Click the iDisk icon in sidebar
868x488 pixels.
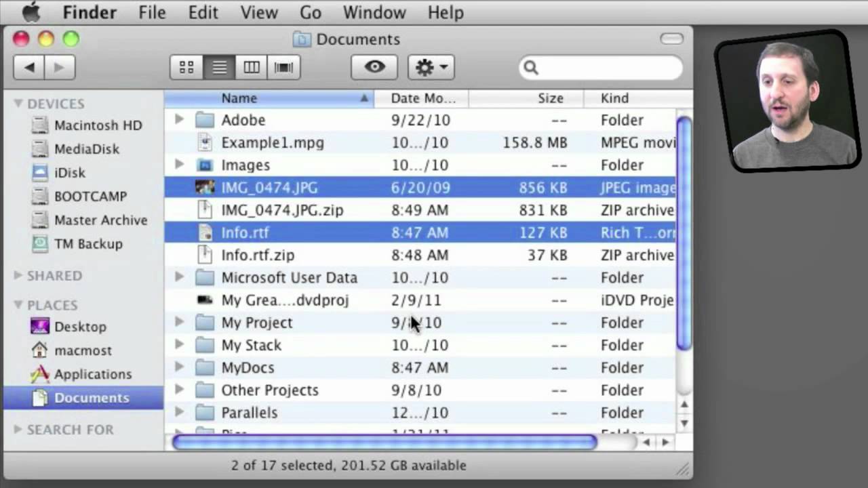tap(40, 173)
